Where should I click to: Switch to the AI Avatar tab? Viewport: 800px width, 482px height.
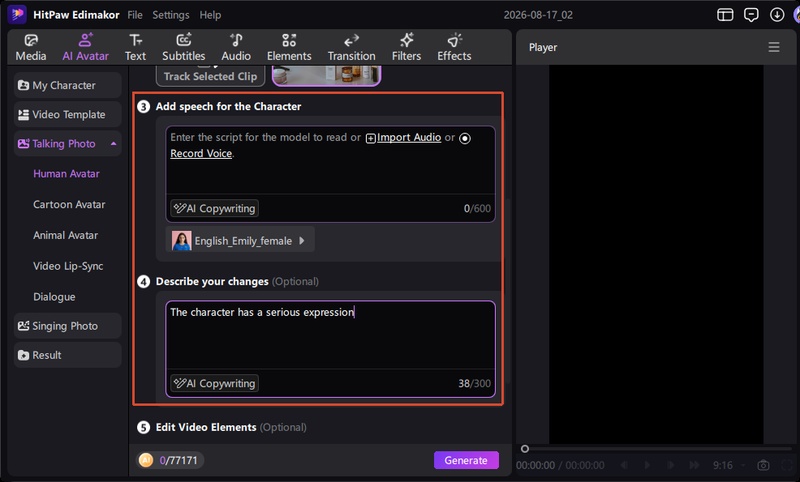tap(85, 47)
